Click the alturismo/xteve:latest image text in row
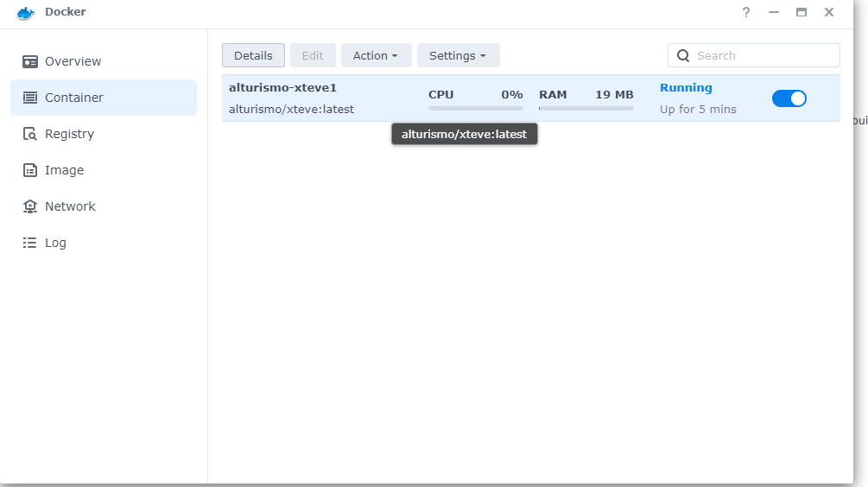This screenshot has height=487, width=868. 291,110
